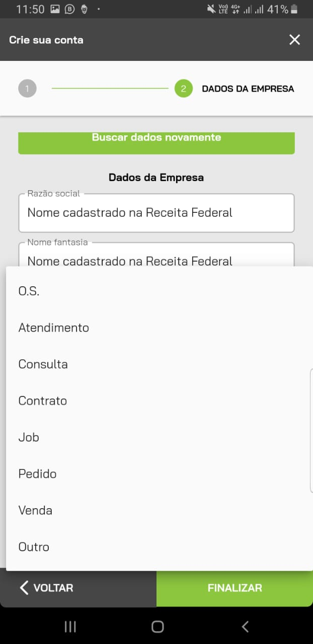This screenshot has width=313, height=644.
Task: Tap the green FINALIZAR button
Action: (234, 588)
